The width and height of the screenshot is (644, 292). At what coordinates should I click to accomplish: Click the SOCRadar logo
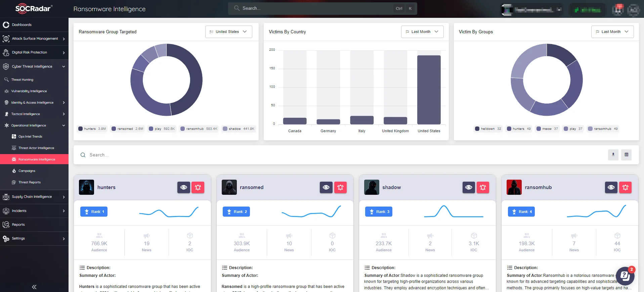pyautogui.click(x=34, y=8)
